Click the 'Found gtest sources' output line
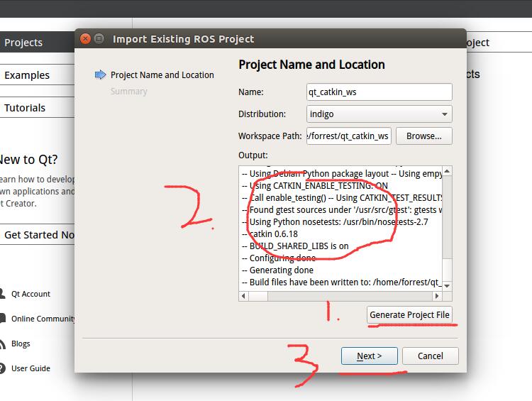Image resolution: width=532 pixels, height=401 pixels. 342,210
